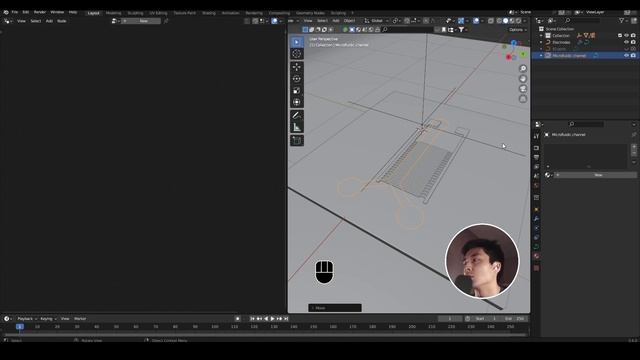This screenshot has width=640, height=360.
Task: Select the Annotate tool in viewport toolbar
Action: tap(297, 116)
